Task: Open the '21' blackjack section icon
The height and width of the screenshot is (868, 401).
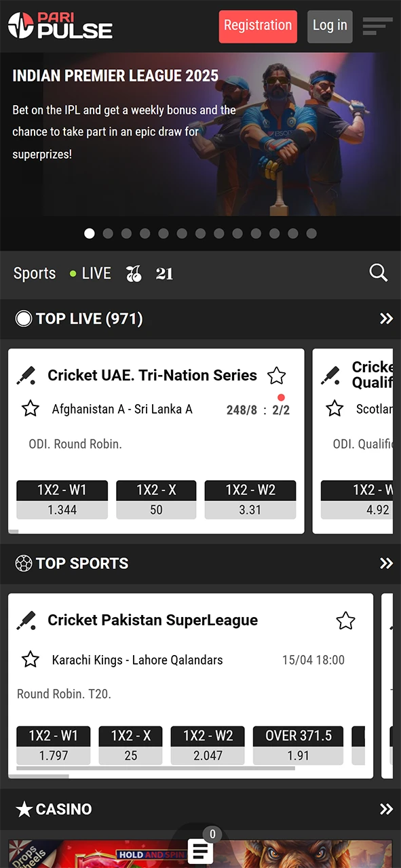Action: (x=164, y=273)
